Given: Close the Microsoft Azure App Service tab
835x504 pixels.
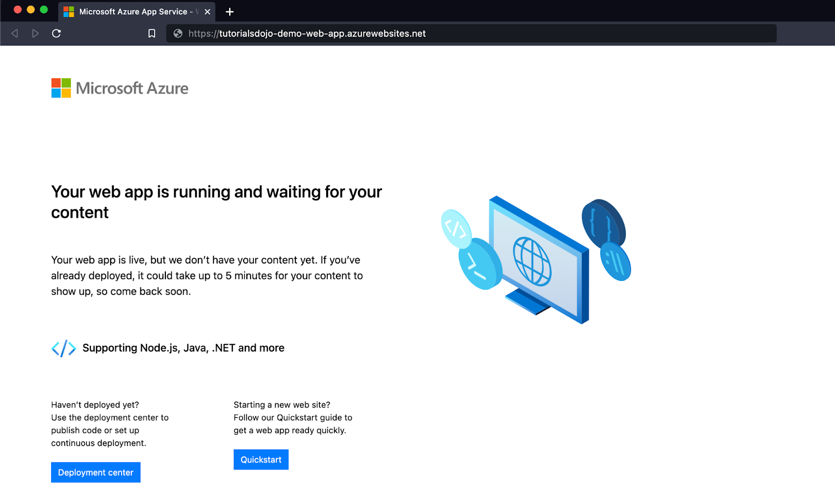Looking at the screenshot, I should [207, 11].
